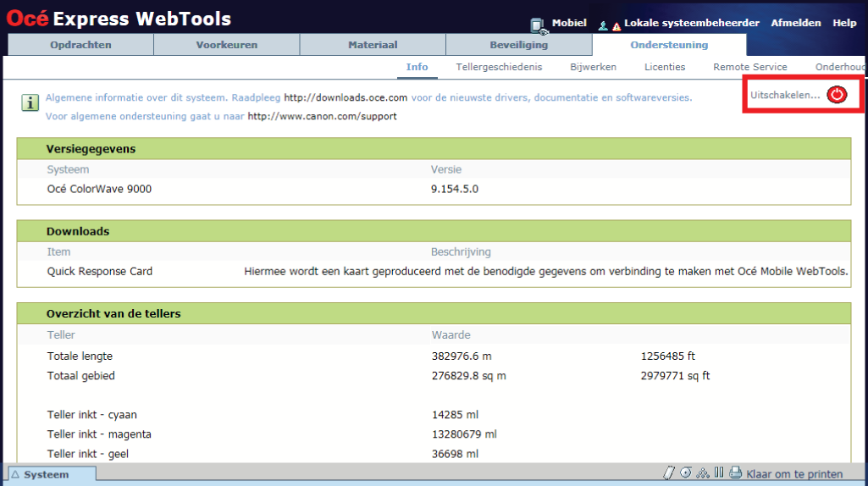
Task: Click the Océ ColorWave 9000 system name
Action: pyautogui.click(x=99, y=189)
